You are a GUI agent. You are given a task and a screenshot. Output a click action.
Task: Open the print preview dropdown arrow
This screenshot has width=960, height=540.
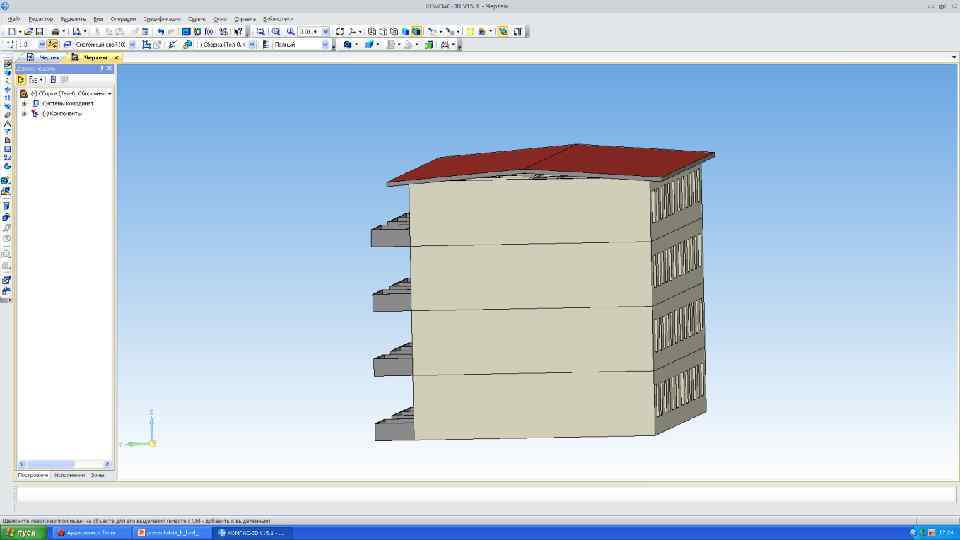pyautogui.click(x=84, y=31)
